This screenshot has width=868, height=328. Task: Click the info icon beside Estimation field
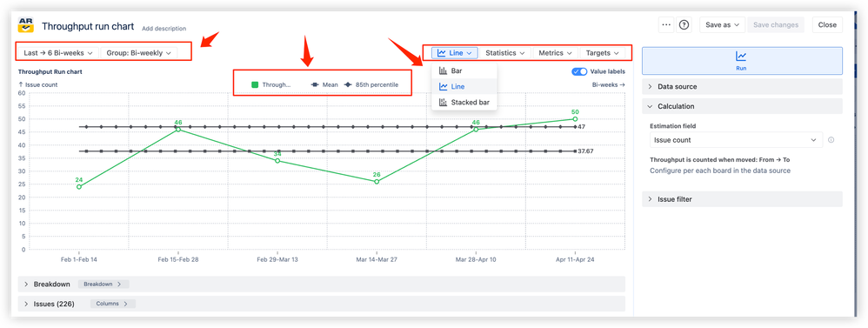coord(831,140)
